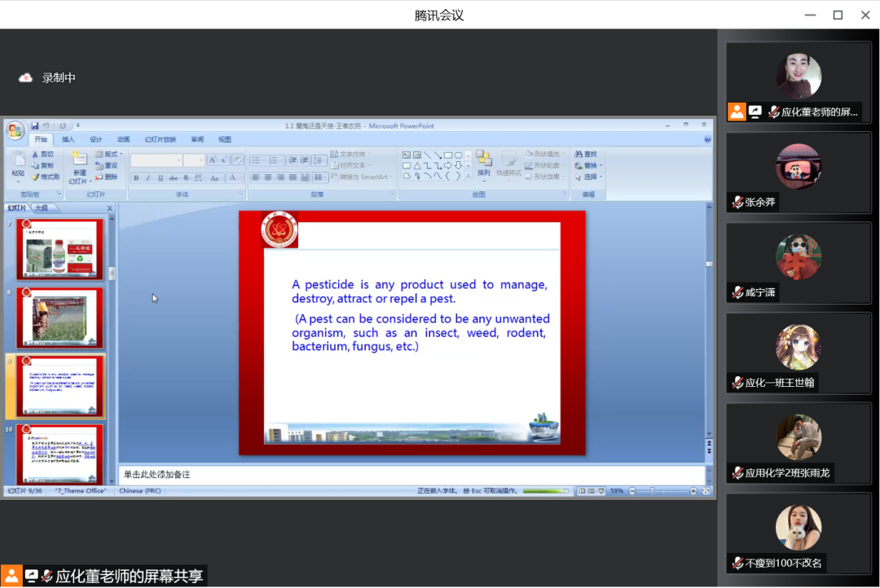Viewport: 880px width, 588px height.
Task: Switch to the Insert (插入) ribbon tab
Action: 68,139
